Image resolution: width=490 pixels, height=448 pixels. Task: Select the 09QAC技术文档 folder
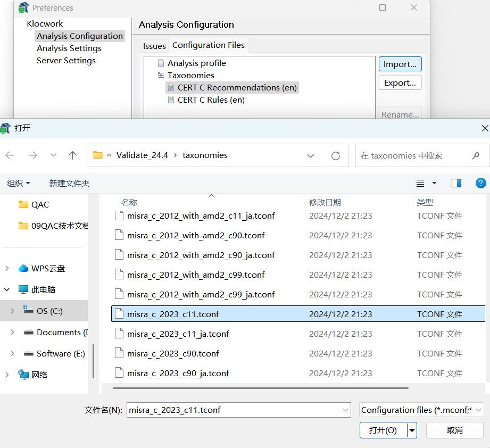(x=53, y=226)
